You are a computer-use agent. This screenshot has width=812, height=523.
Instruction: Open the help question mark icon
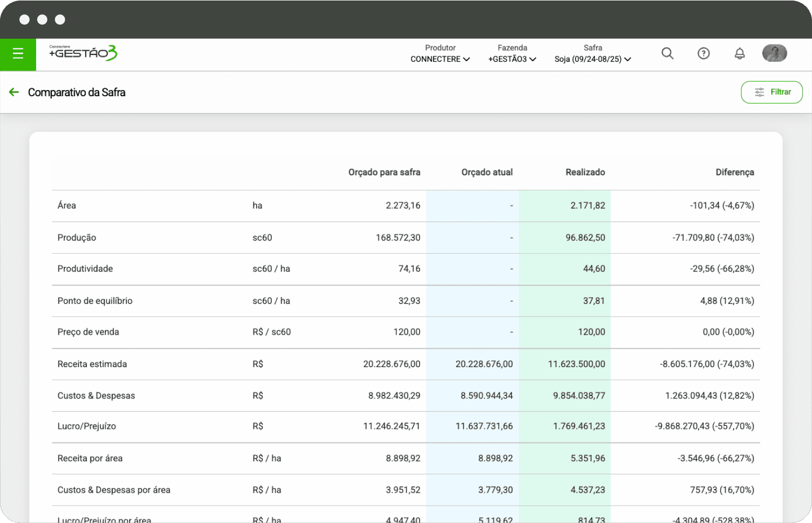click(x=703, y=53)
